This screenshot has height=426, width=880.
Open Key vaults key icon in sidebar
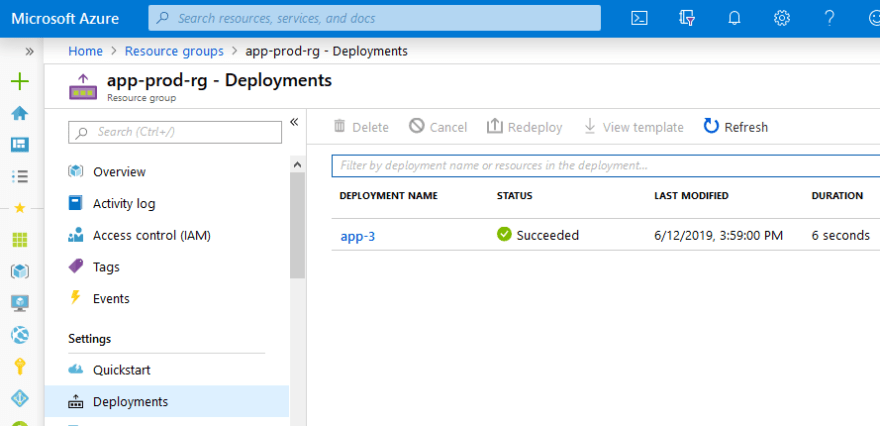pos(20,367)
